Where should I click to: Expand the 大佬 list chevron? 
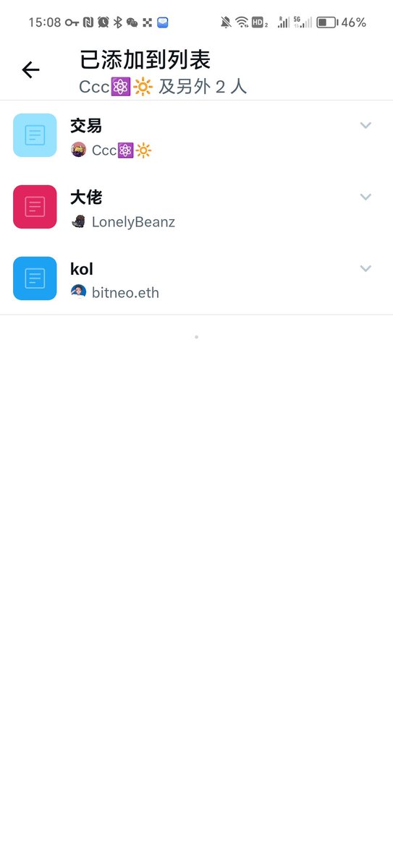(365, 197)
